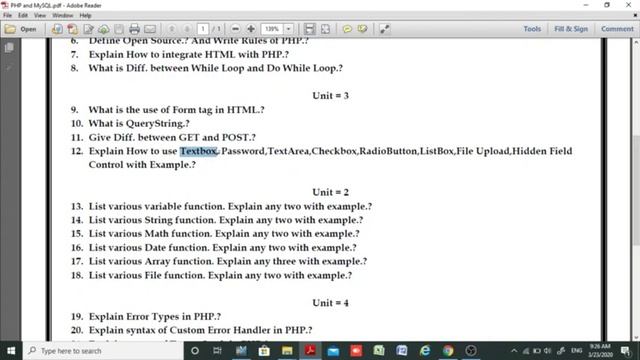The width and height of the screenshot is (640, 360).
Task: Open File Explorer from taskbar
Action: coord(287,351)
